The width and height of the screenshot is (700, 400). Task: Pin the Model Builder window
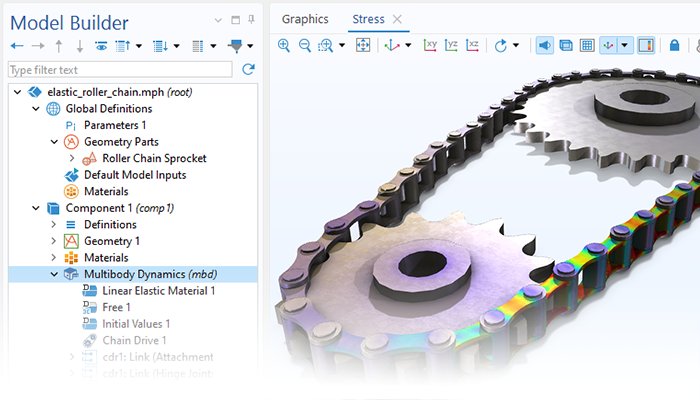(251, 19)
